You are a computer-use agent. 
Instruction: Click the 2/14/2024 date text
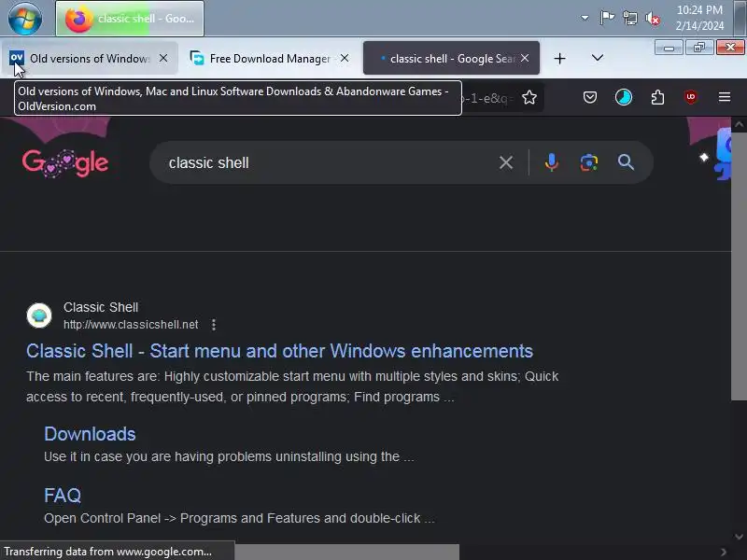click(x=699, y=26)
